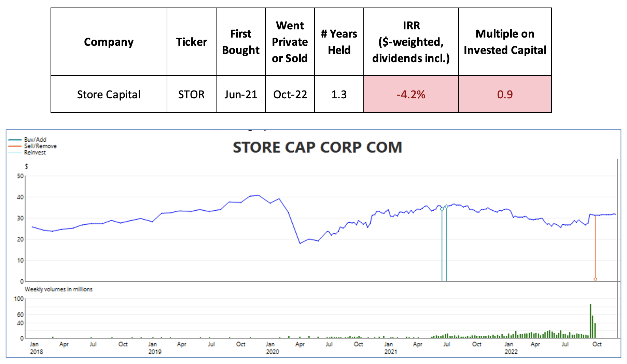This screenshot has height=364, width=627.
Task: Click Multiple on Invested Capital header
Action: coord(505,42)
